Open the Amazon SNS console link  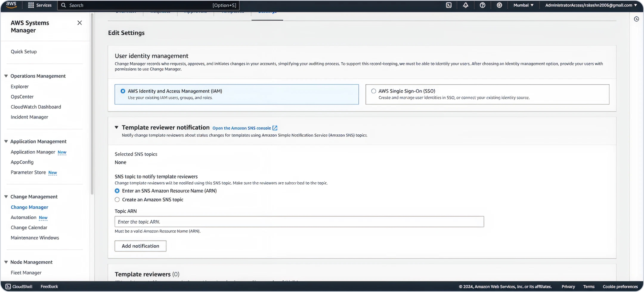pyautogui.click(x=241, y=128)
